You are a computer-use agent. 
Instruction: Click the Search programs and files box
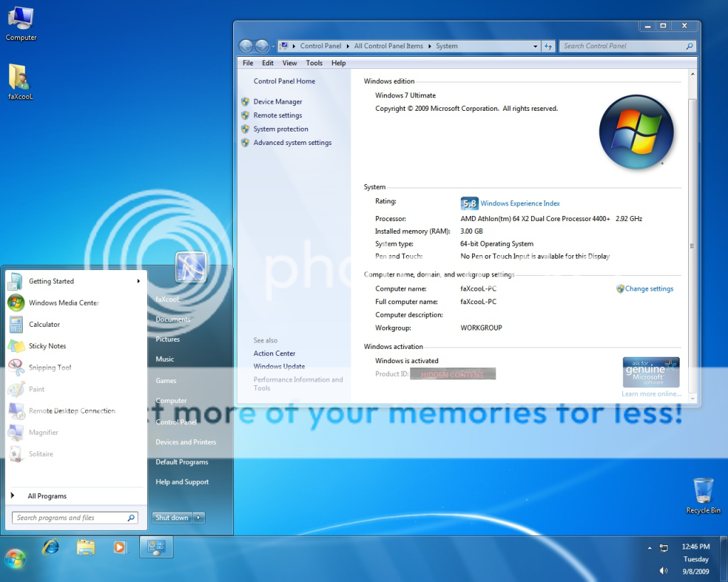(x=75, y=517)
